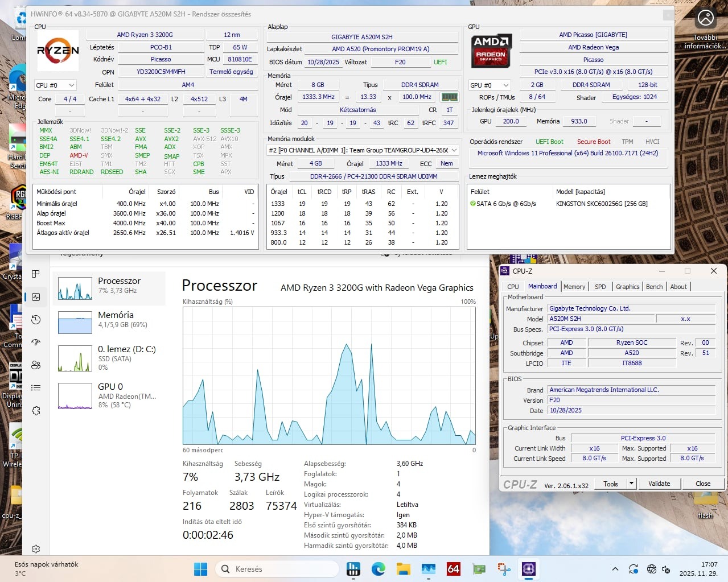This screenshot has height=582, width=728.
Task: Open Microsoft Edge from taskbar
Action: (379, 569)
